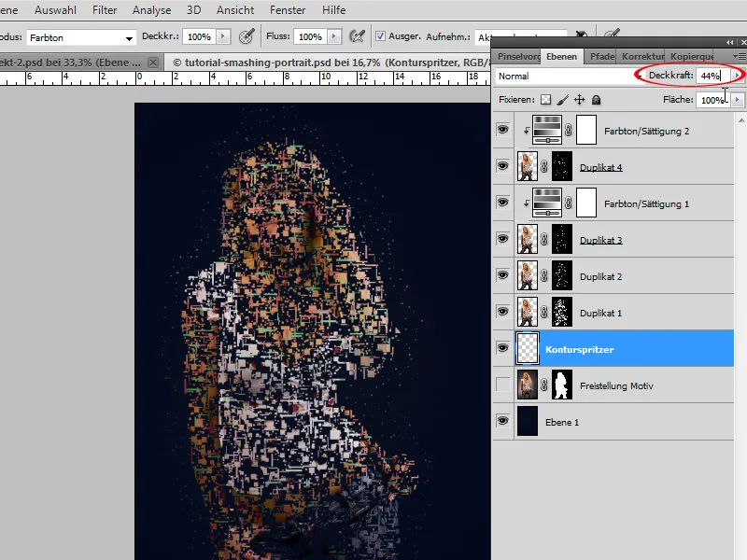This screenshot has height=560, width=747.
Task: Toggle tablet pressure for opacity icon
Action: (x=247, y=36)
